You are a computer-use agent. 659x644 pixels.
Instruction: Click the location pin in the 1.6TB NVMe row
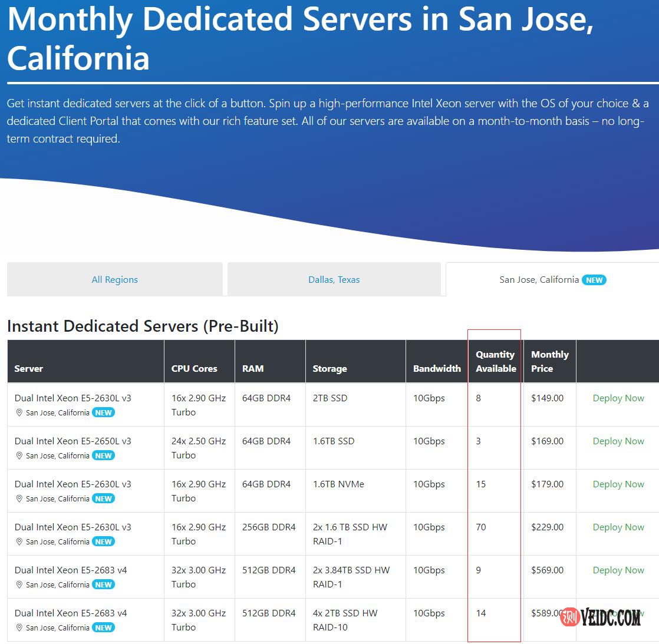(19, 498)
